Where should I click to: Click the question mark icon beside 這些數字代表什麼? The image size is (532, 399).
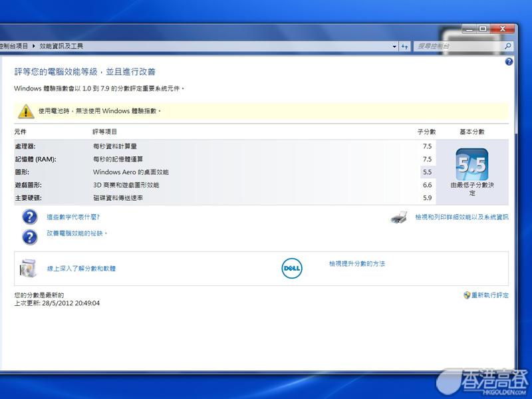29,217
